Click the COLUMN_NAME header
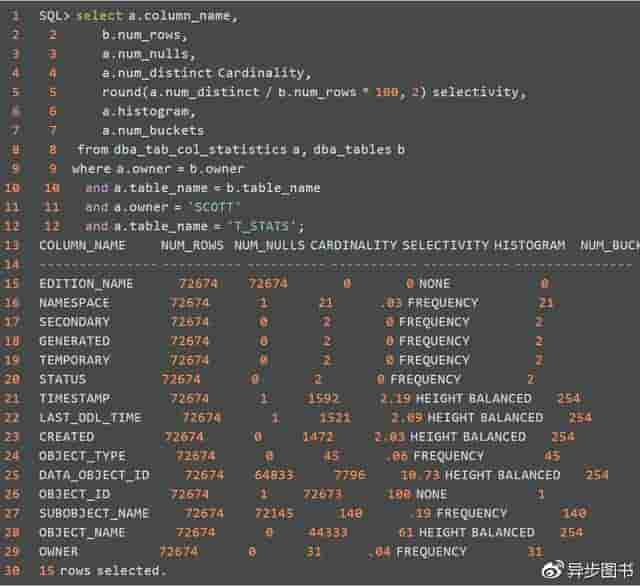This screenshot has width=640, height=586. [82, 245]
